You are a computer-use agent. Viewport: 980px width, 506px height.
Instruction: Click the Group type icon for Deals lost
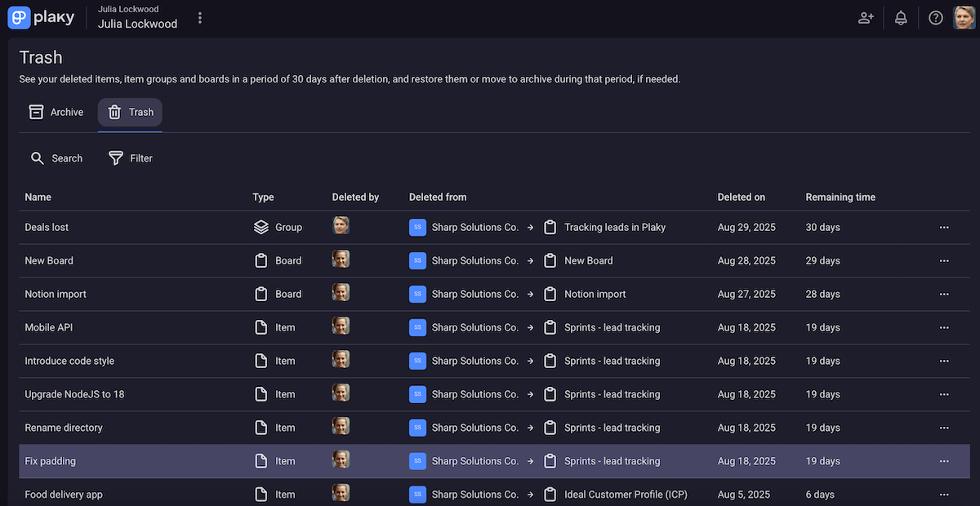tap(261, 227)
